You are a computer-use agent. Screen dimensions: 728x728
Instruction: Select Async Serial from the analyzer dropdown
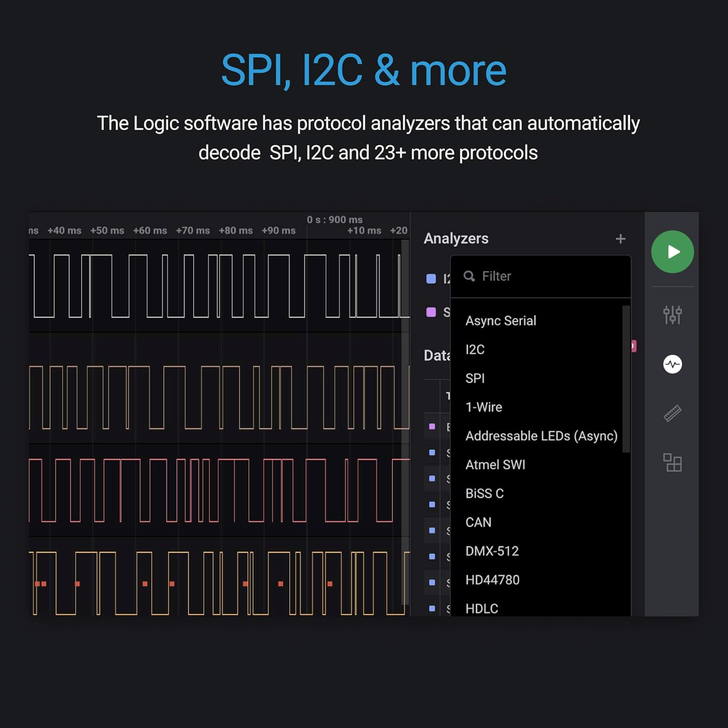(x=500, y=320)
